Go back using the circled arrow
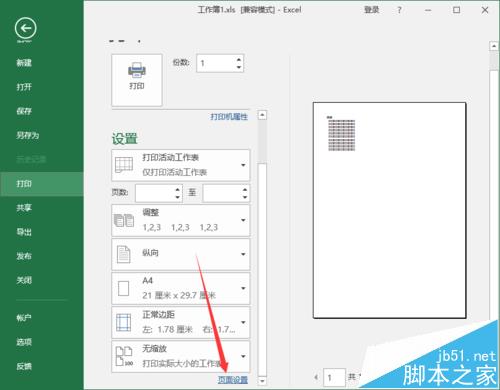The width and height of the screenshot is (500, 390). pos(25,28)
